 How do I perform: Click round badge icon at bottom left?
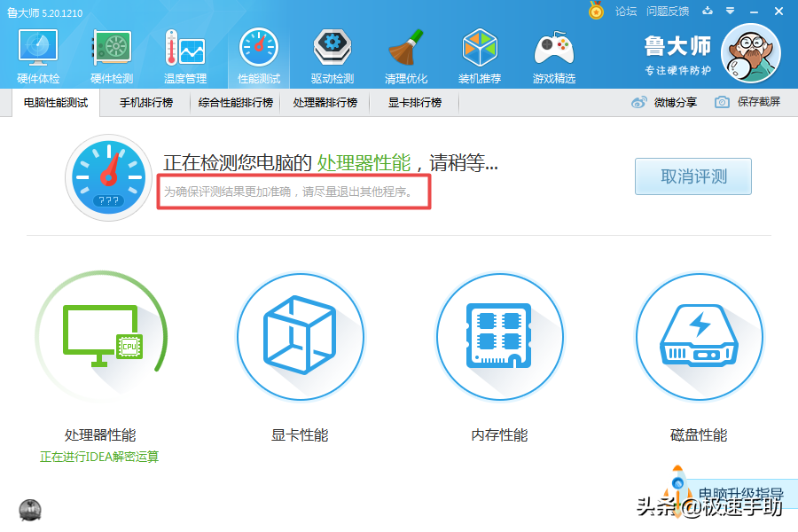30,510
